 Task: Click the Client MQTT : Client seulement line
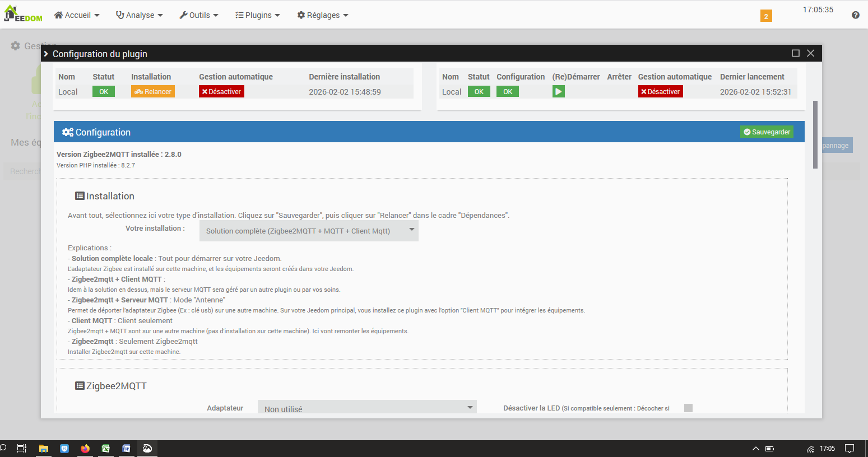click(x=120, y=321)
